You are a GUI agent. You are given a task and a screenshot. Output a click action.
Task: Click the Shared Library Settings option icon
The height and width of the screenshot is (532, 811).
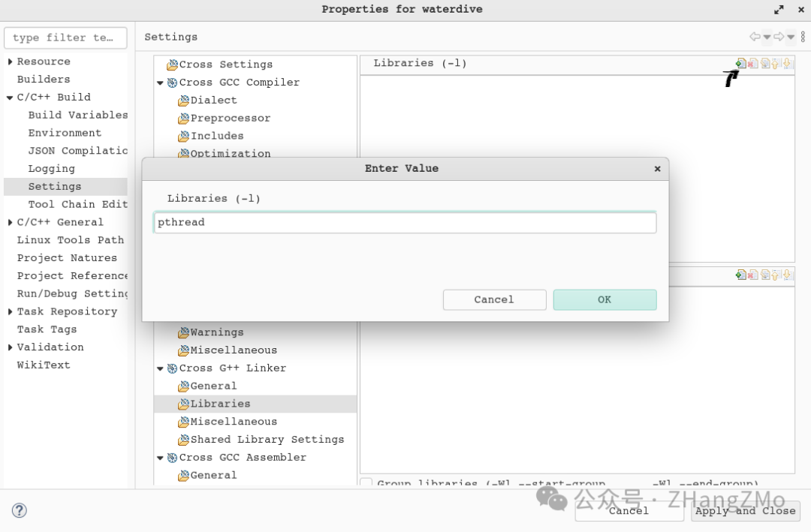[184, 440]
